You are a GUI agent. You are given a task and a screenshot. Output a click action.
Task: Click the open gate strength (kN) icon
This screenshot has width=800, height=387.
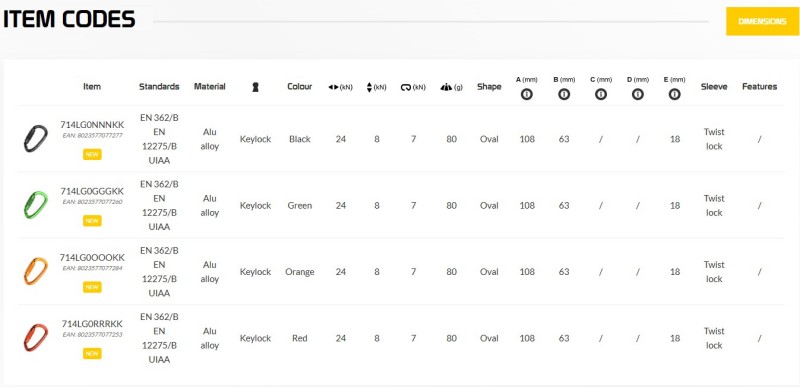[406, 87]
